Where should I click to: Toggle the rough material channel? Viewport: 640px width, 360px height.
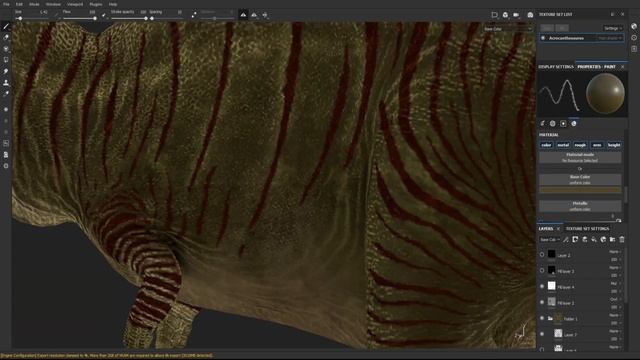[x=580, y=145]
